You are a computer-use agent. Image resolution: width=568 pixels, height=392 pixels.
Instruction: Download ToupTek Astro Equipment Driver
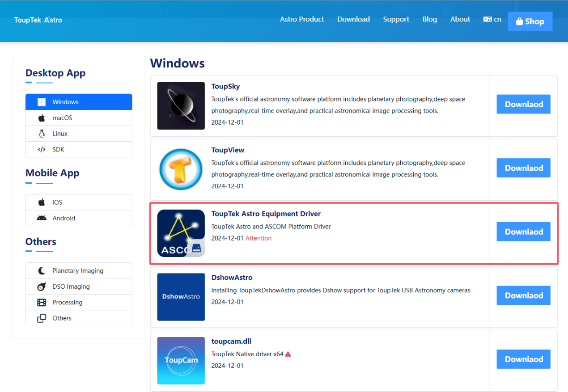coord(523,232)
